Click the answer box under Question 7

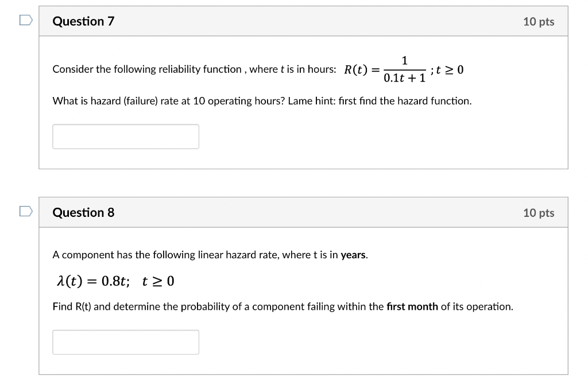point(126,136)
